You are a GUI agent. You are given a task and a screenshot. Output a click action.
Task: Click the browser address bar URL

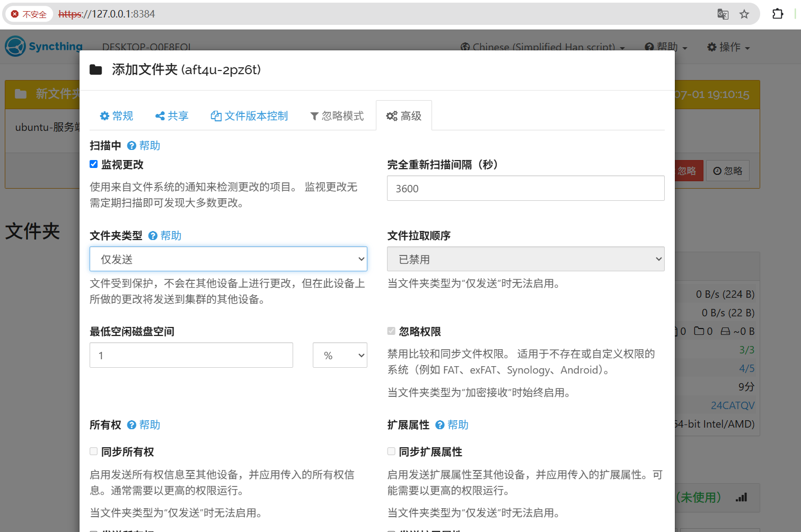click(107, 14)
